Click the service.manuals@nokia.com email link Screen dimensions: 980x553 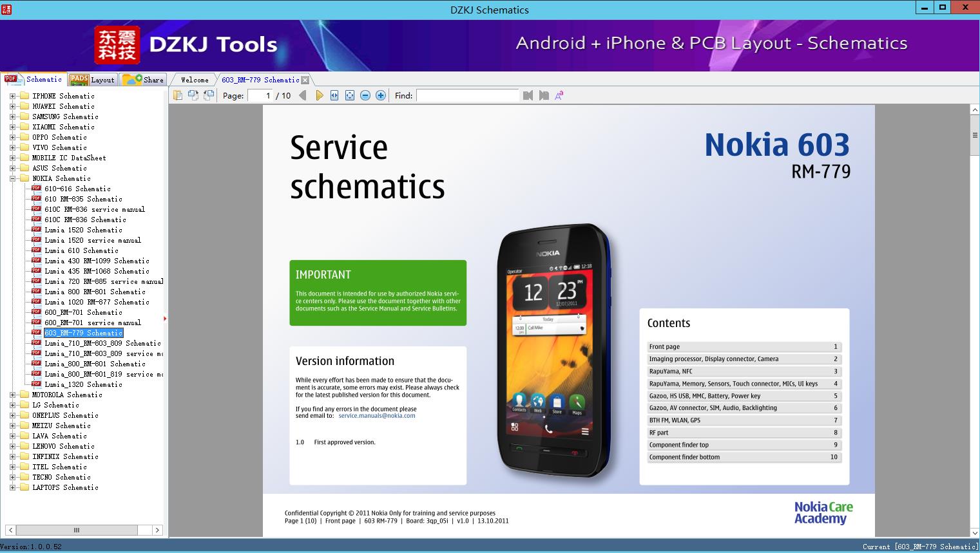click(x=377, y=416)
